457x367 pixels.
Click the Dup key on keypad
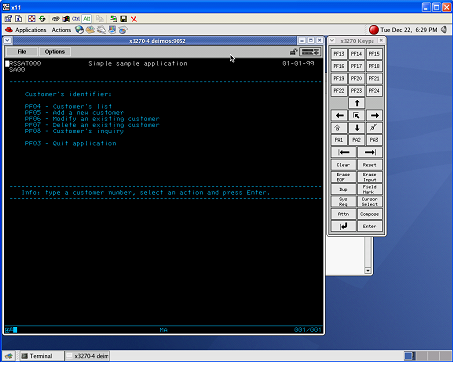(343, 189)
